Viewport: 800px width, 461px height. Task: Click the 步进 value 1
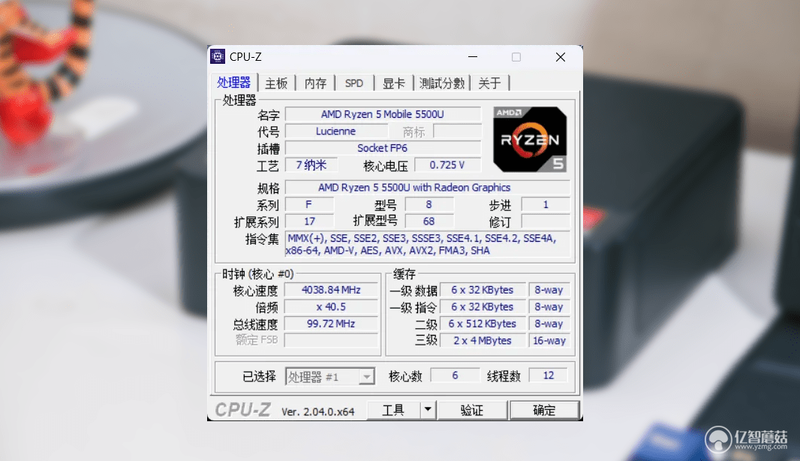coord(545,204)
